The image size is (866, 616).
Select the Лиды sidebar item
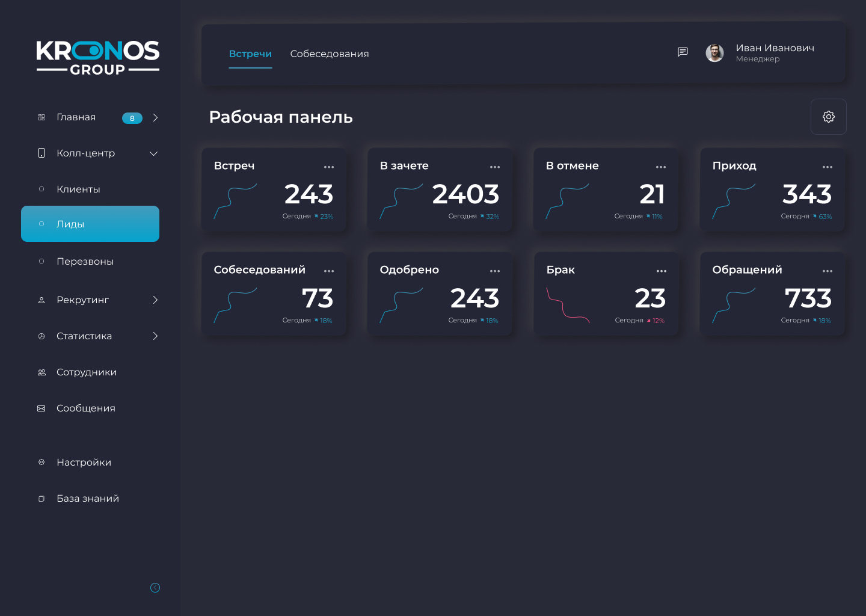coord(90,224)
